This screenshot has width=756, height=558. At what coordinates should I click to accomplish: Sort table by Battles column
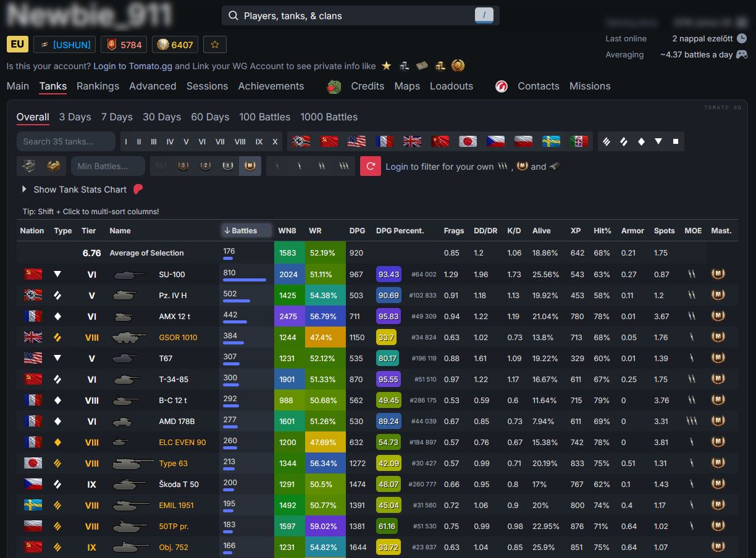(x=246, y=230)
